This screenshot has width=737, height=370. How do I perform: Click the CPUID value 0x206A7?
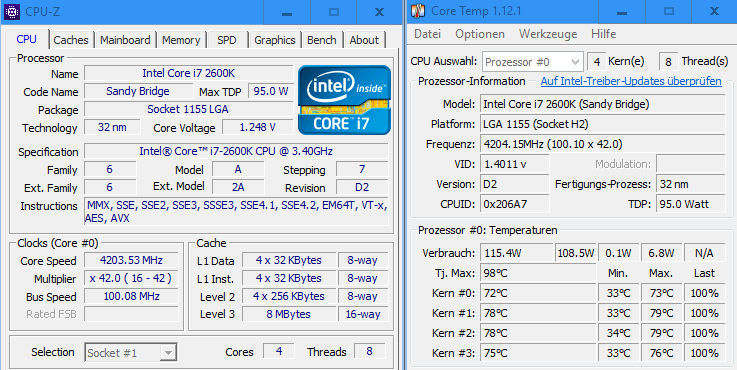click(x=515, y=204)
